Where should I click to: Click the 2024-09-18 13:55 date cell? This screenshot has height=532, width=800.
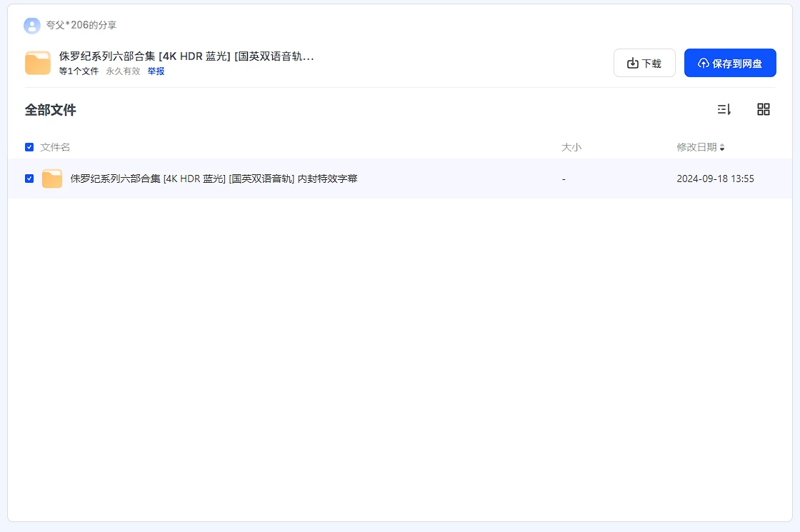tap(715, 179)
